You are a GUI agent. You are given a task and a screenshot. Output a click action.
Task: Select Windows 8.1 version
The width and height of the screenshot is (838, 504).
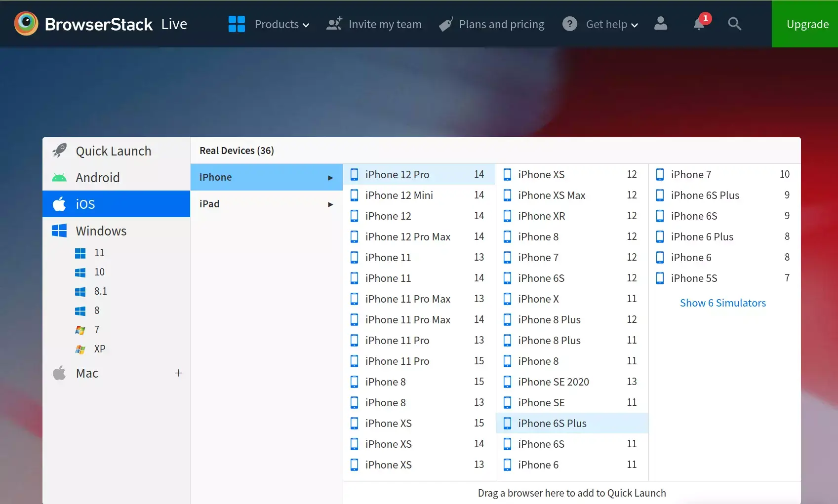coord(100,291)
